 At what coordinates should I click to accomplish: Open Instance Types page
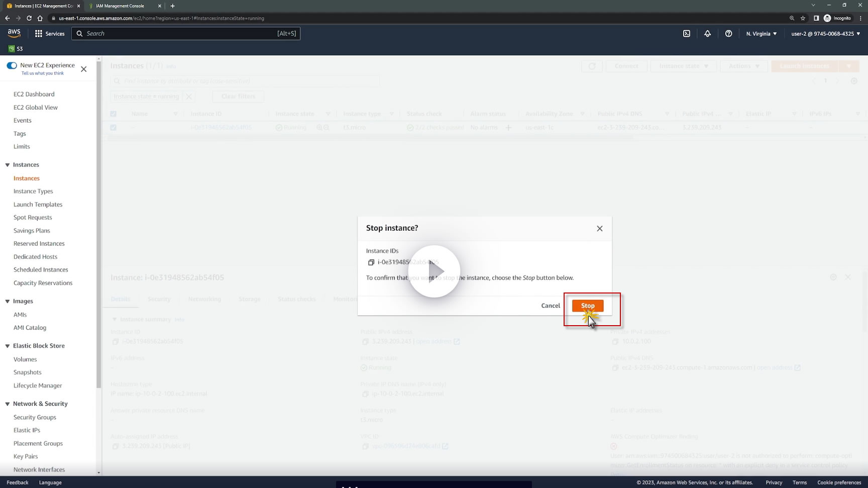click(33, 191)
